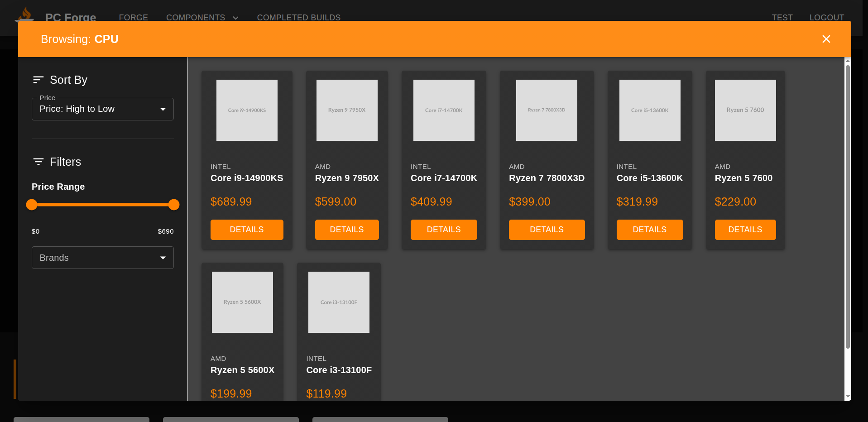
Task: View details for Core i9-14900KS
Action: pos(247,230)
